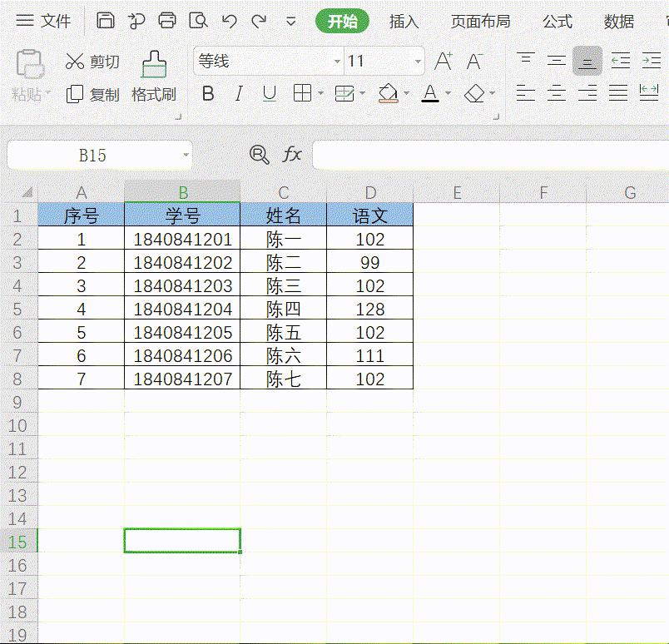
Task: Click the font color A swatch
Action: click(x=429, y=93)
